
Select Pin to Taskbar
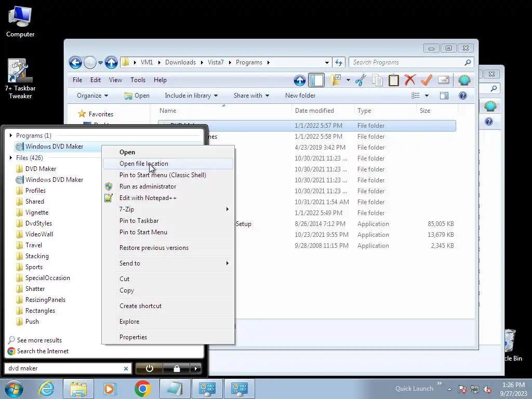tap(168, 221)
